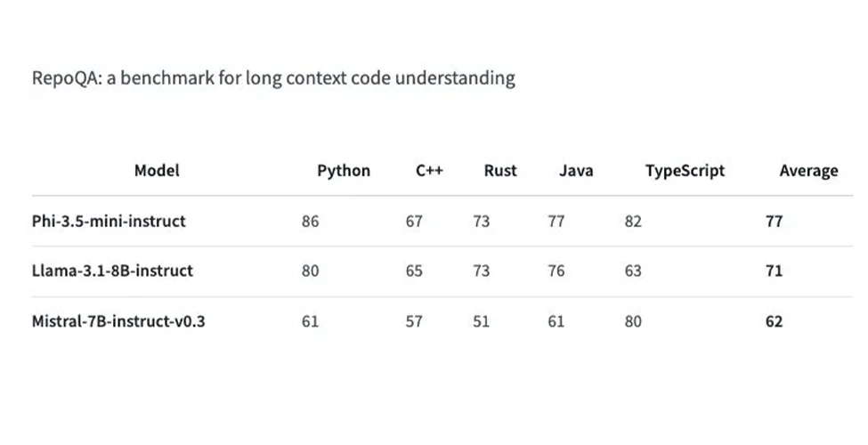Select the TypeScript column header
This screenshot has width=868, height=445.
[x=685, y=171]
